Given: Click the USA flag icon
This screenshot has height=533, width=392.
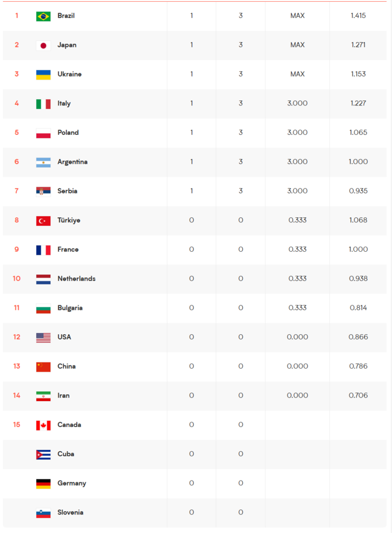Looking at the screenshot, I should click(x=43, y=338).
